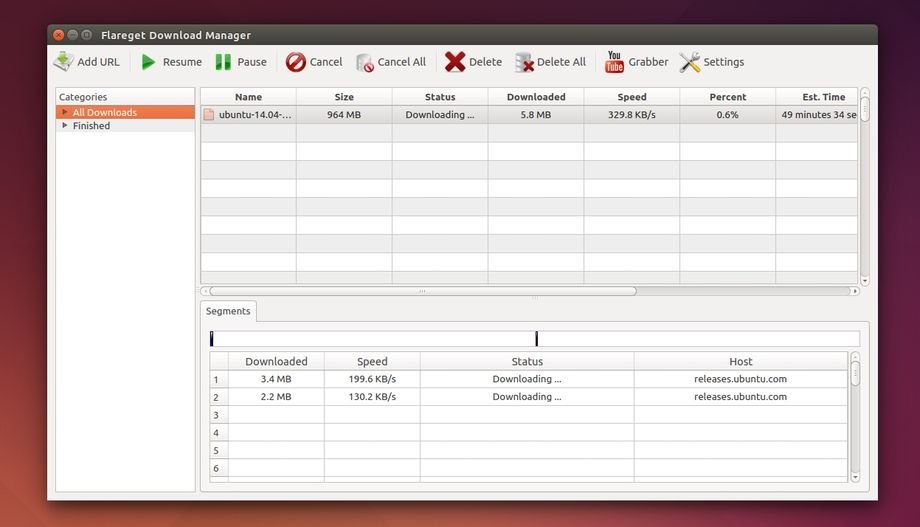
Task: Expand the Finished category arrow
Action: 65,126
